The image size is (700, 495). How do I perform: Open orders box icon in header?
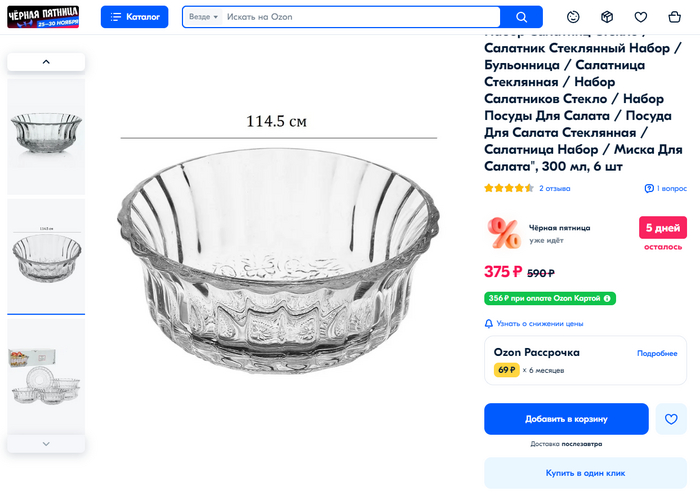coord(607,17)
